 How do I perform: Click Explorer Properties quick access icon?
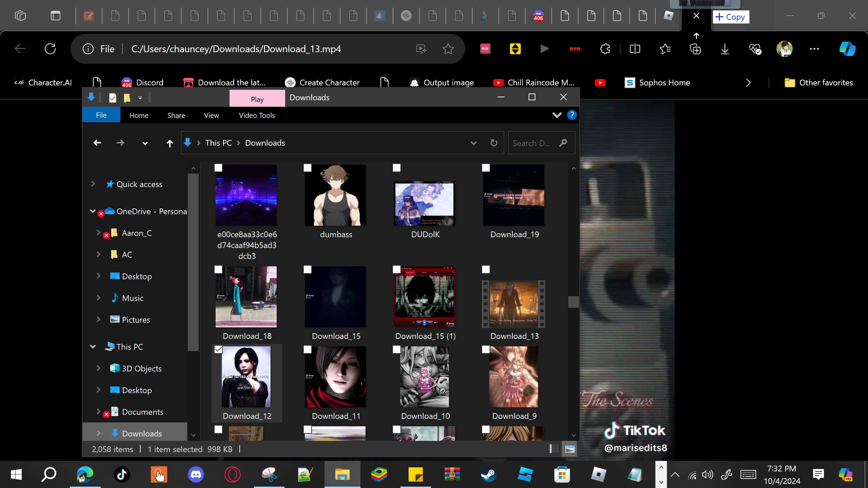pos(113,98)
